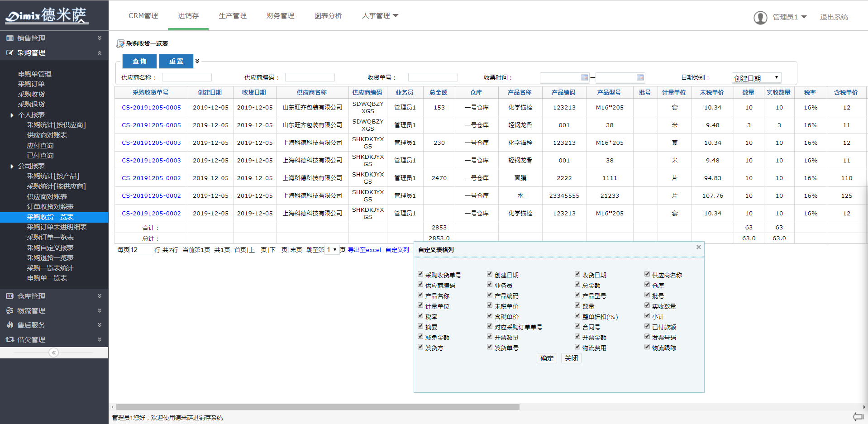Image resolution: width=868 pixels, height=424 pixels.
Task: Click the back arrow in the status bar
Action: point(858,416)
